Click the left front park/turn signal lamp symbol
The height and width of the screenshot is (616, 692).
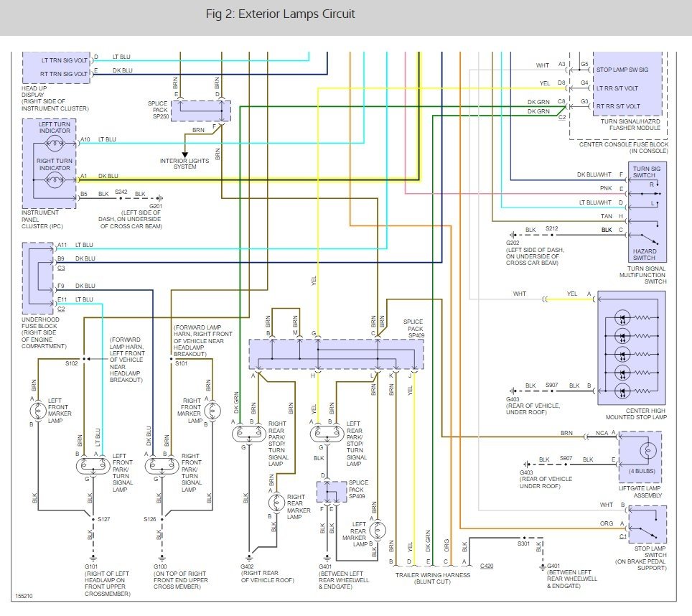coord(93,465)
